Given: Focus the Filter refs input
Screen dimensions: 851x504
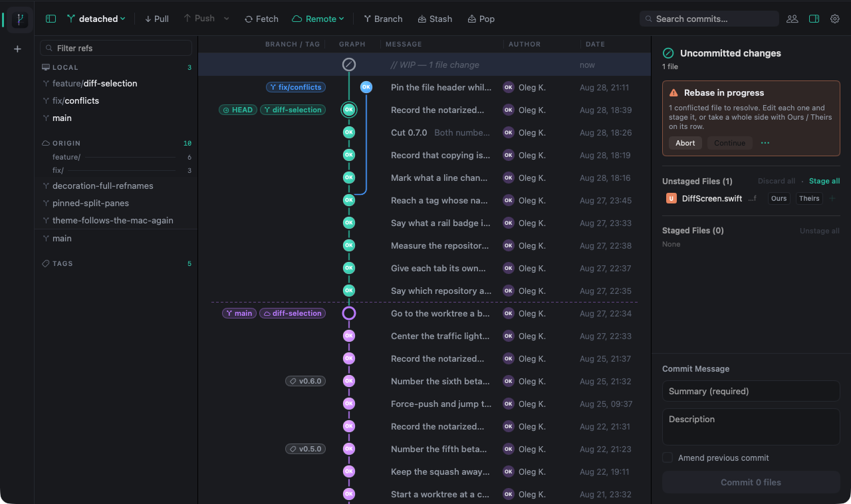Looking at the screenshot, I should click(x=116, y=48).
